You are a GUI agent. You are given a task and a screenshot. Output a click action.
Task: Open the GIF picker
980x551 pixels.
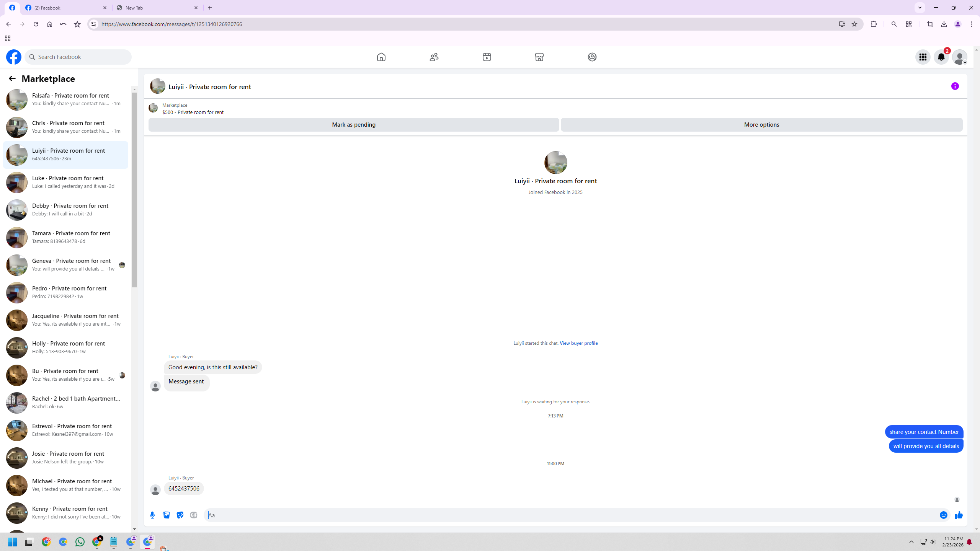[x=194, y=515]
